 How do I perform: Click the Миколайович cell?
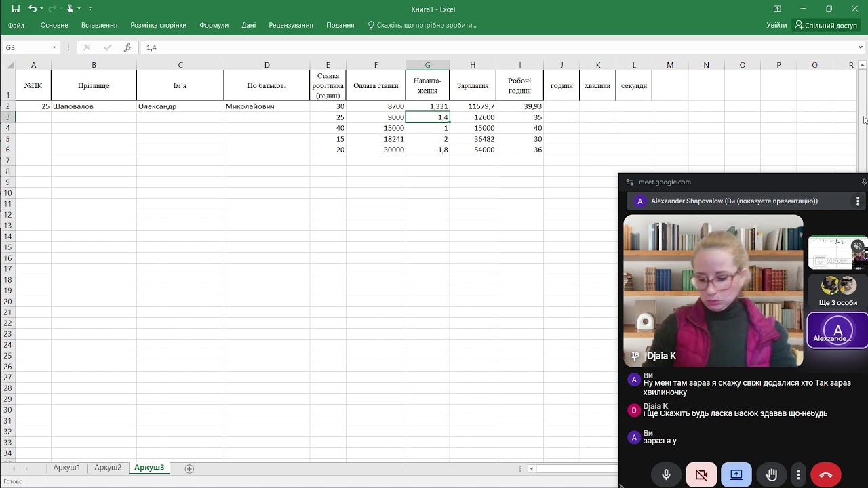coord(267,106)
